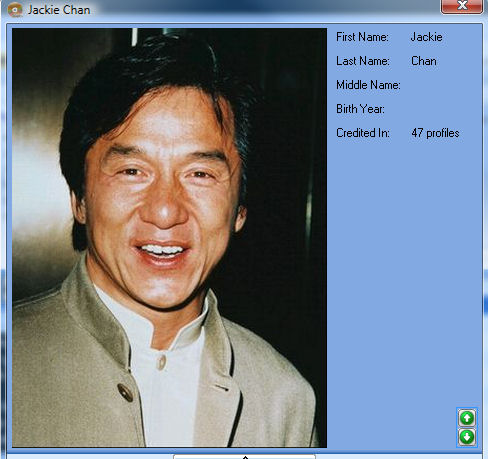Close the Jackie Chan window
Viewport: 488px width, 459px height.
pyautogui.click(x=462, y=6)
